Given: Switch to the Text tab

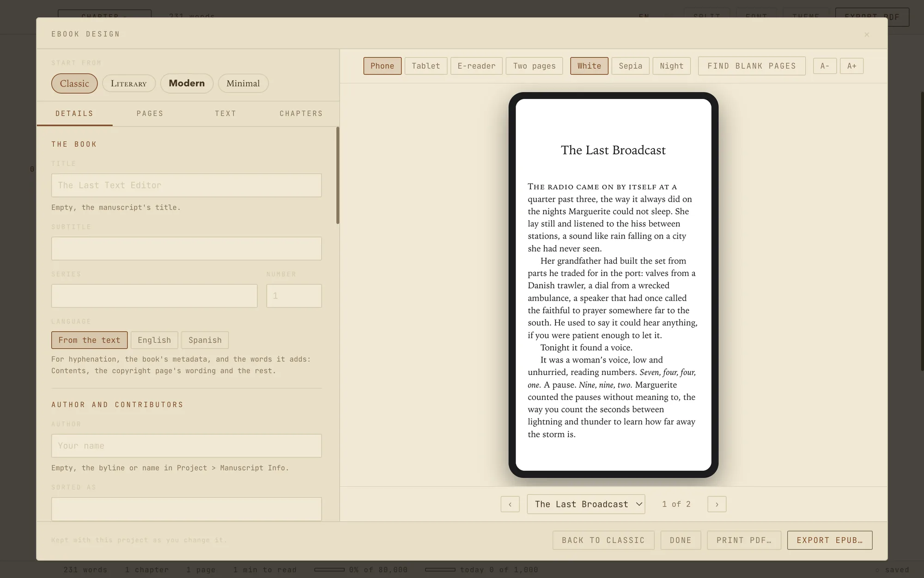Looking at the screenshot, I should [x=225, y=114].
